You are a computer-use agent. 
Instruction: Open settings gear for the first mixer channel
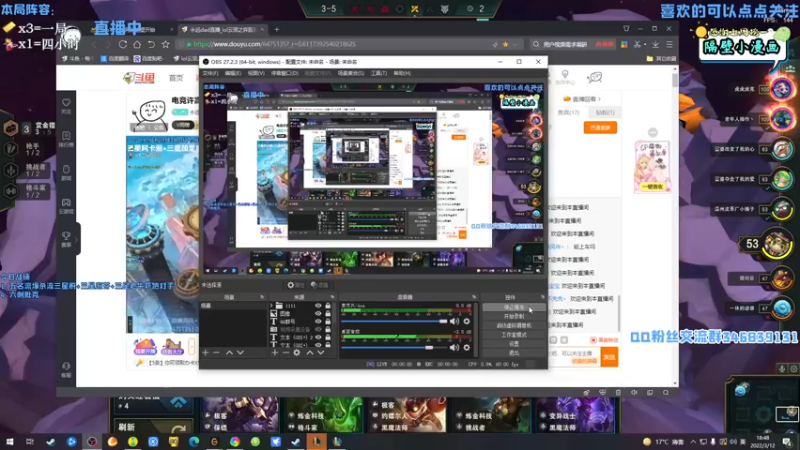(x=466, y=321)
